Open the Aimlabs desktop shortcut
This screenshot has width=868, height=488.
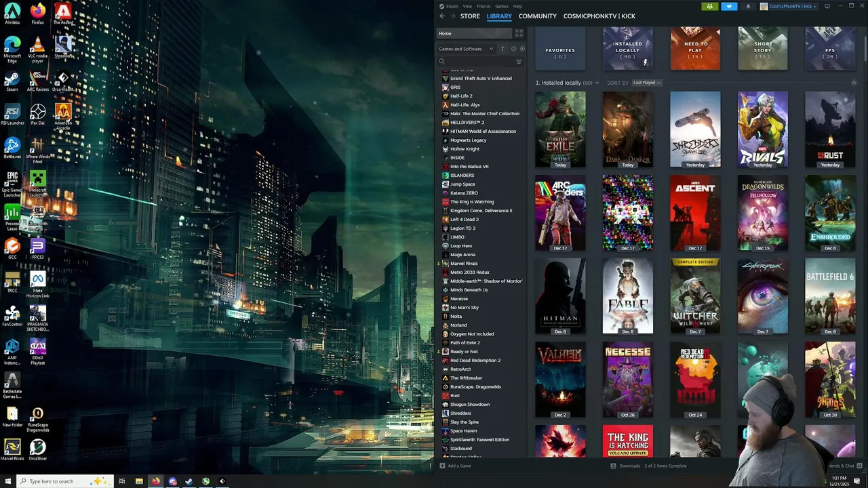[x=12, y=14]
